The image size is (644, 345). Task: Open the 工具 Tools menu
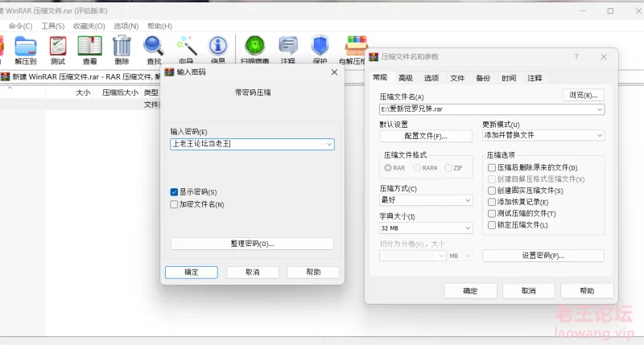53,27
